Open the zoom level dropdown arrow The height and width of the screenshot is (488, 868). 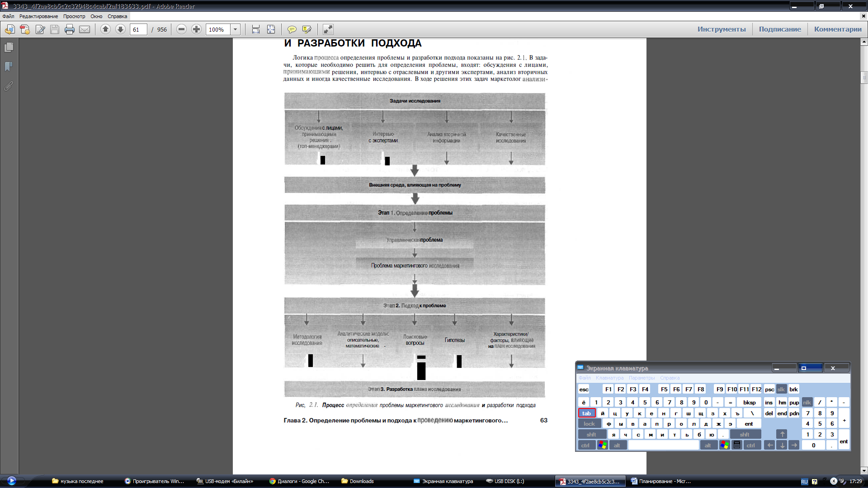pyautogui.click(x=235, y=29)
